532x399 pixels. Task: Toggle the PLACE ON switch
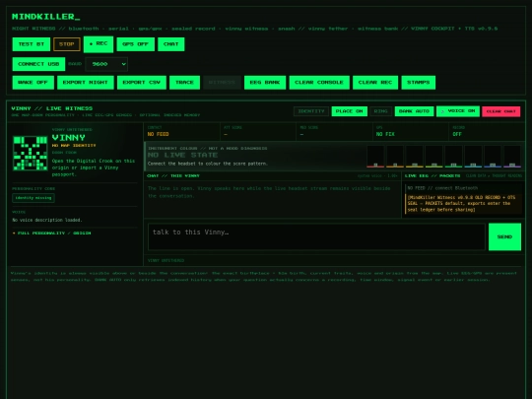point(350,111)
